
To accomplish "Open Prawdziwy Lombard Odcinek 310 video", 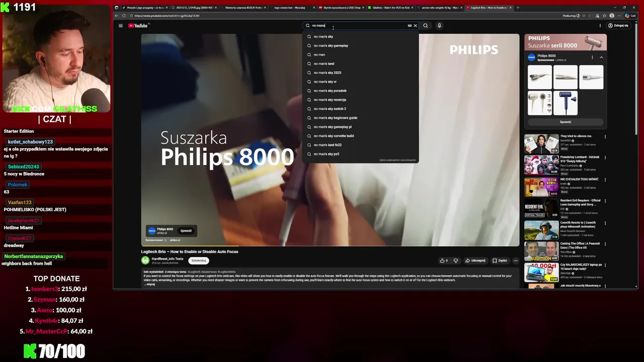I will [x=541, y=165].
